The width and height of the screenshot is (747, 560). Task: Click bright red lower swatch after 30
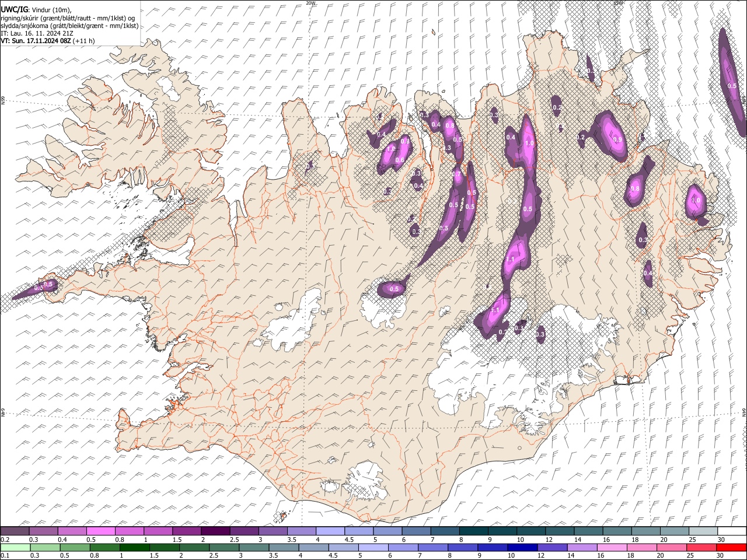[x=731, y=548]
